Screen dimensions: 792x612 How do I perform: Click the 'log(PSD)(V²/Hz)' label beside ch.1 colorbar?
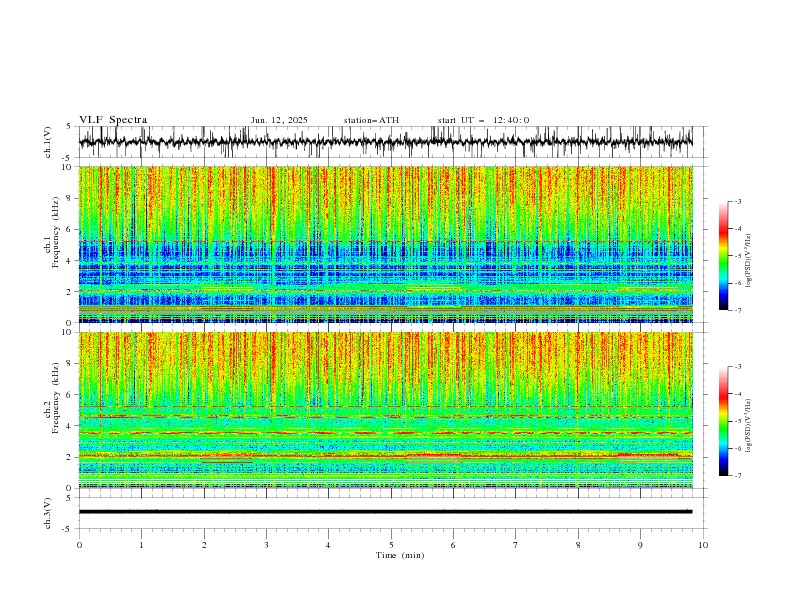pyautogui.click(x=749, y=261)
